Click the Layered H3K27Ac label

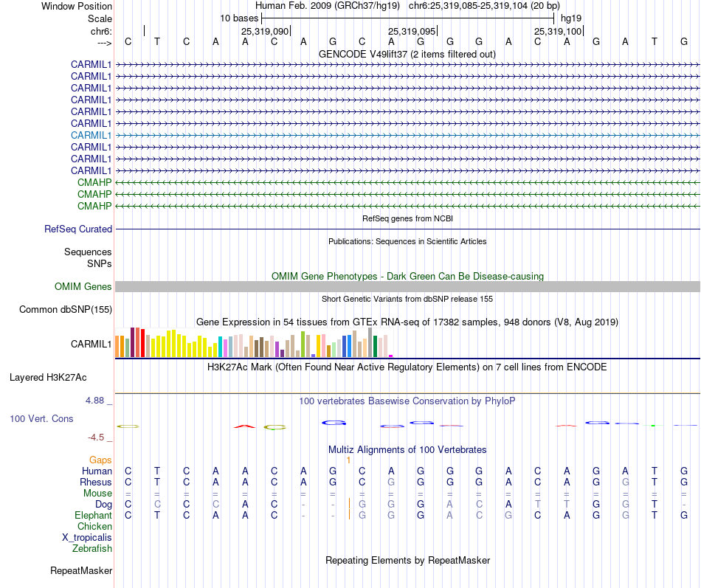click(x=48, y=378)
